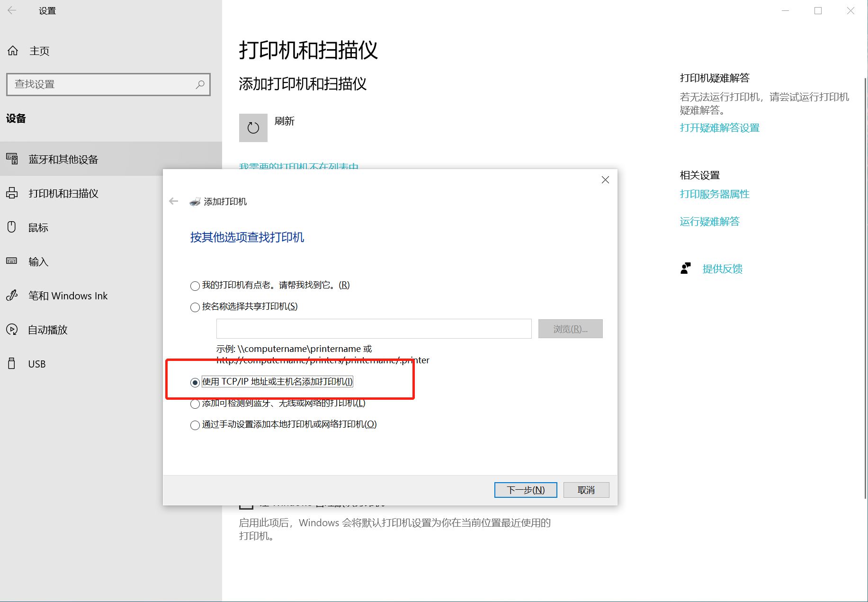The width and height of the screenshot is (868, 602).
Task: Select "我的打印机有点老" radio option
Action: pos(195,286)
